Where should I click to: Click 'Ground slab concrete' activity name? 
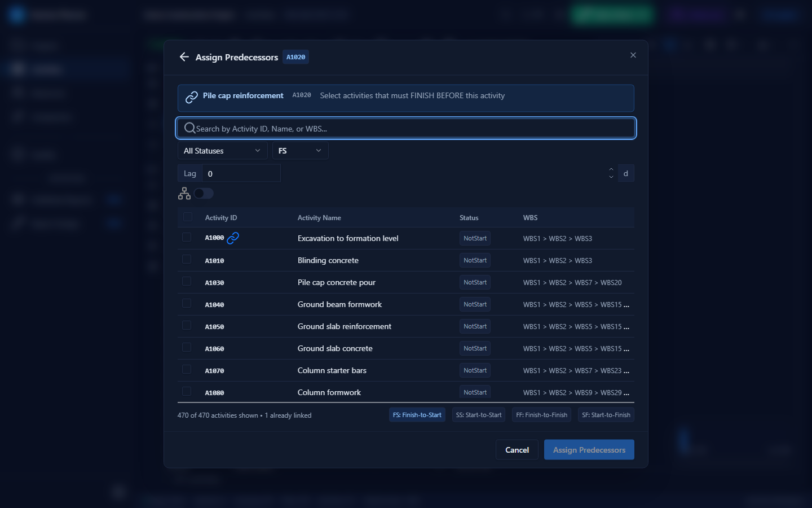pyautogui.click(x=335, y=348)
